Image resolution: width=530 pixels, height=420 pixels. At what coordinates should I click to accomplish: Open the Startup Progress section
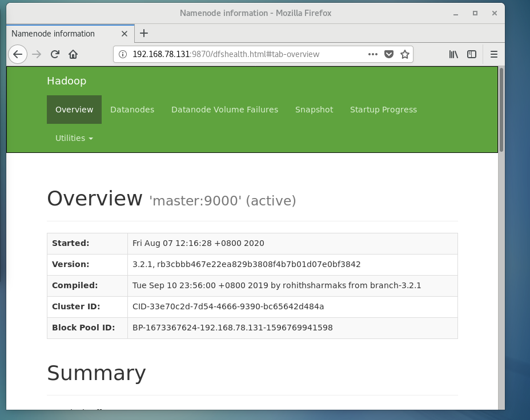pyautogui.click(x=383, y=110)
